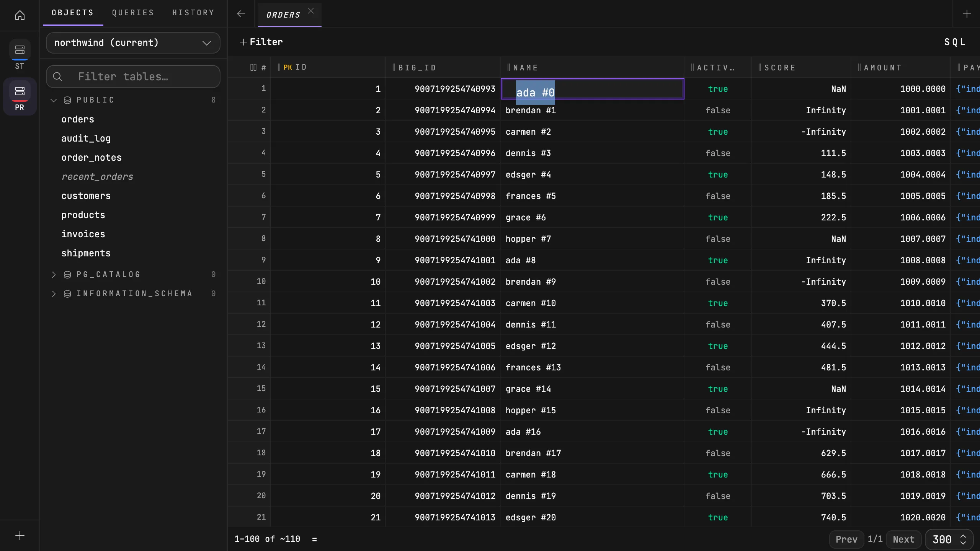
Task: Go to the Next page
Action: pyautogui.click(x=903, y=539)
